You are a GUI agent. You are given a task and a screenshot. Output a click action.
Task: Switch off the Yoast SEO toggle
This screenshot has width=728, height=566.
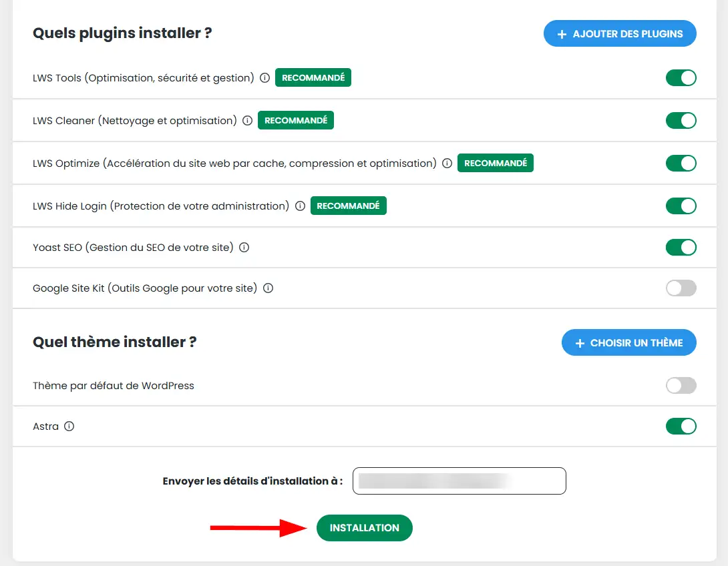681,247
